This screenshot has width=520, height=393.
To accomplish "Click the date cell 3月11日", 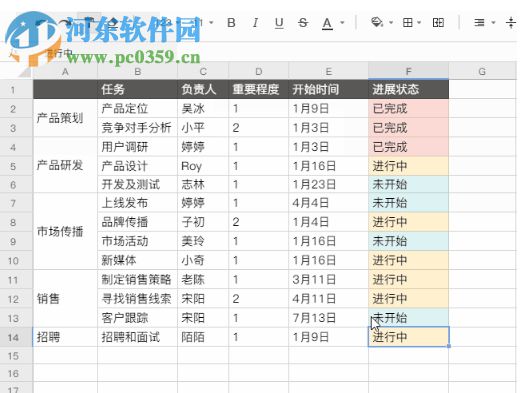I will (329, 279).
